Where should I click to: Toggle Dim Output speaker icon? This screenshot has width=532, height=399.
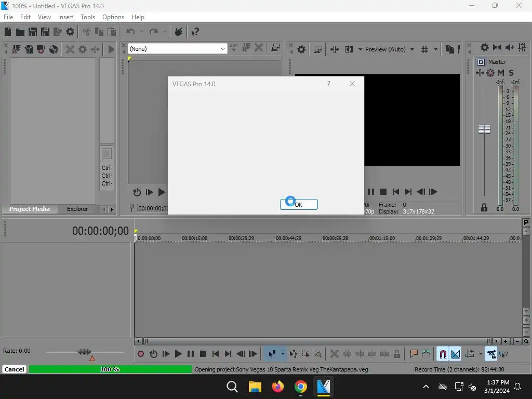(x=509, y=47)
